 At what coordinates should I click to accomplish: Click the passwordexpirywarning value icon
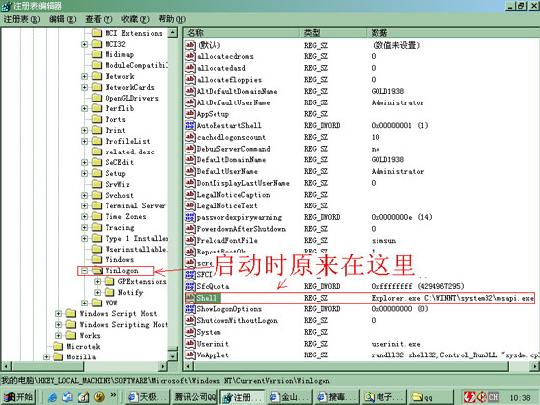190,217
